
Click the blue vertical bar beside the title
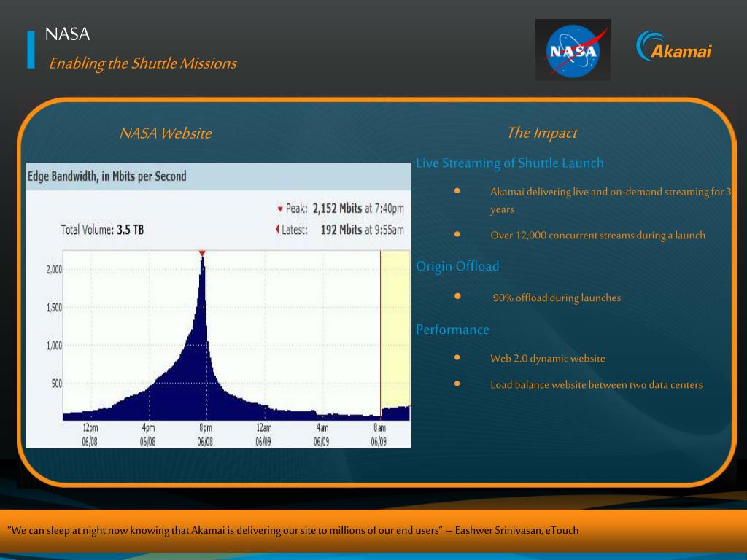[x=31, y=50]
